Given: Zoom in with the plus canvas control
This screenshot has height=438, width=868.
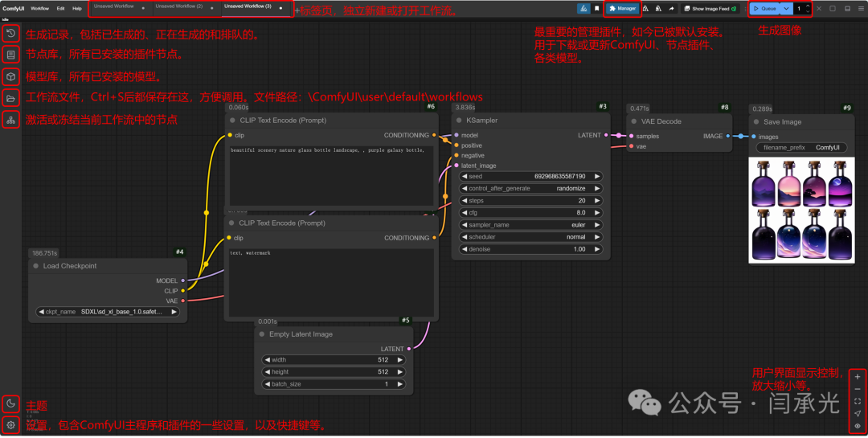Looking at the screenshot, I should point(858,377).
